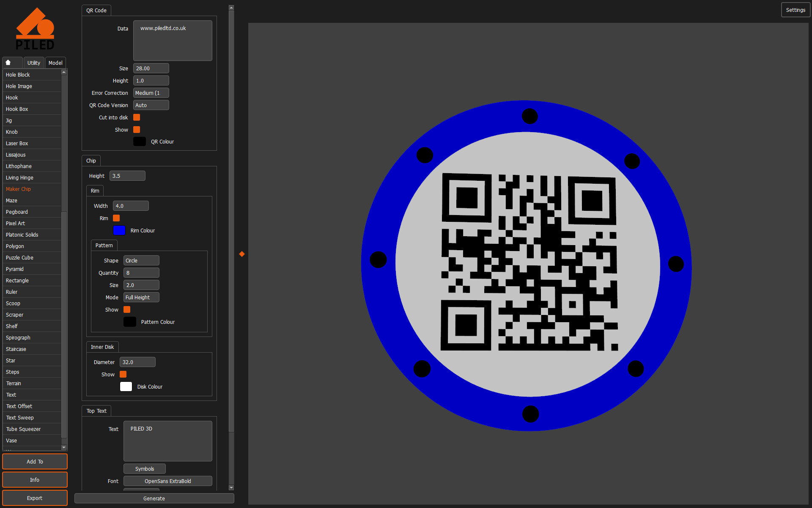812x508 pixels.
Task: Select Living Hinge from the list
Action: (32, 177)
